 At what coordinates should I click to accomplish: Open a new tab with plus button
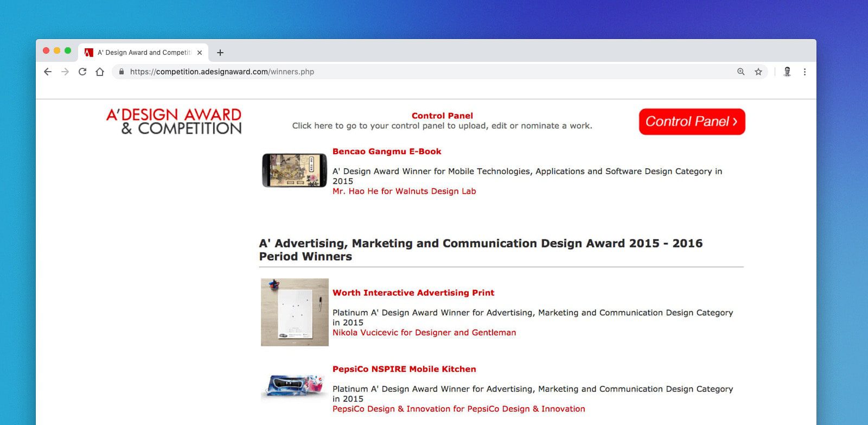pos(220,53)
